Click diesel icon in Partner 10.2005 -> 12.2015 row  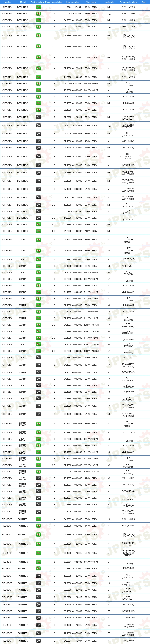click(38, 576)
